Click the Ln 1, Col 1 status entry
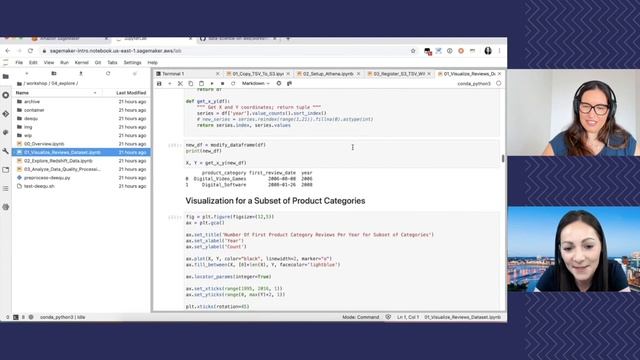 (408, 317)
